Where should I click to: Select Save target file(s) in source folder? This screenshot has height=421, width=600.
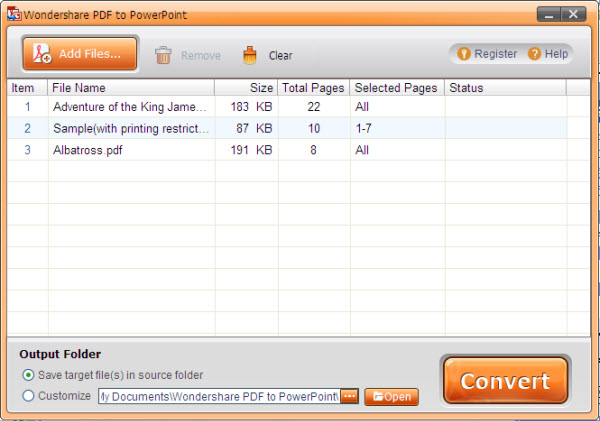click(x=28, y=375)
